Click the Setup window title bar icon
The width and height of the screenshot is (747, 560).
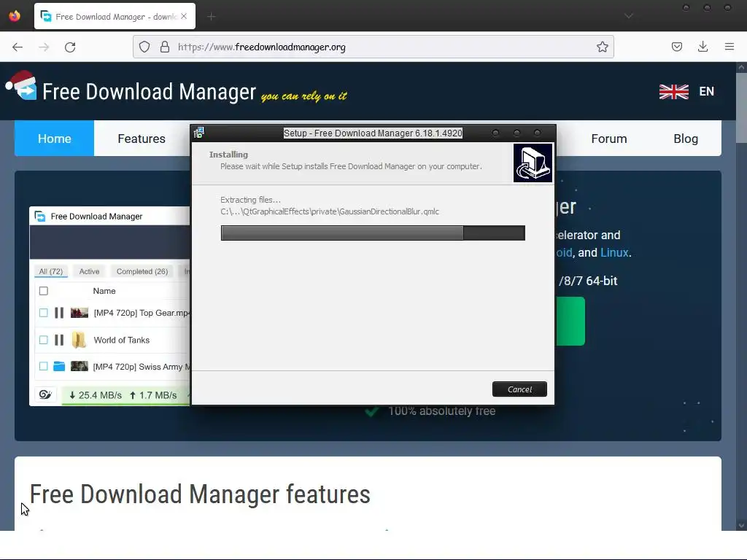point(199,133)
